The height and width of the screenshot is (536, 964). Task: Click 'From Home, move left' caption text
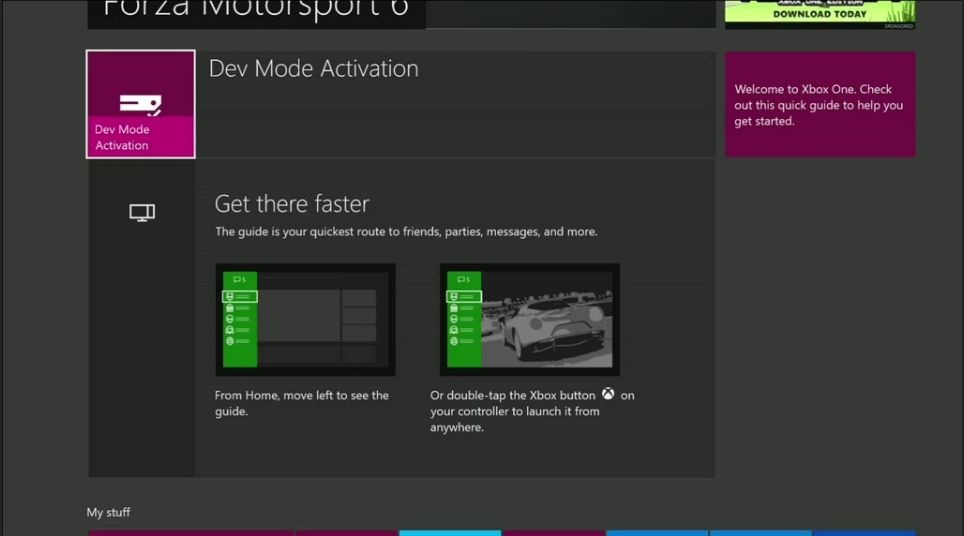pos(302,403)
